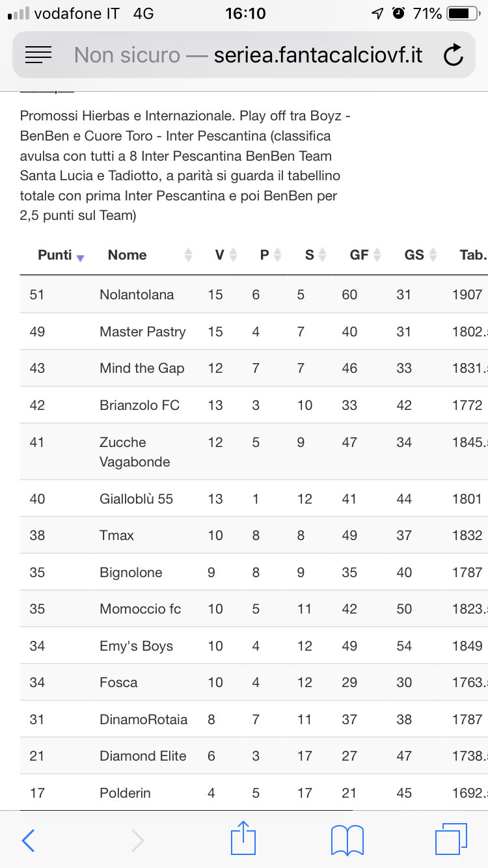Reload the page with refresh icon
The image size is (488, 868).
pos(453,55)
